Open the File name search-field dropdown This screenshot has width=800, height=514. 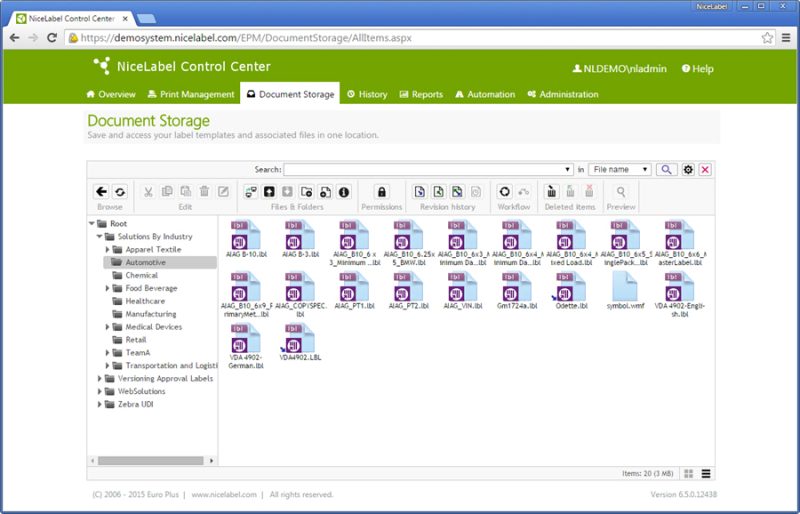(x=620, y=169)
